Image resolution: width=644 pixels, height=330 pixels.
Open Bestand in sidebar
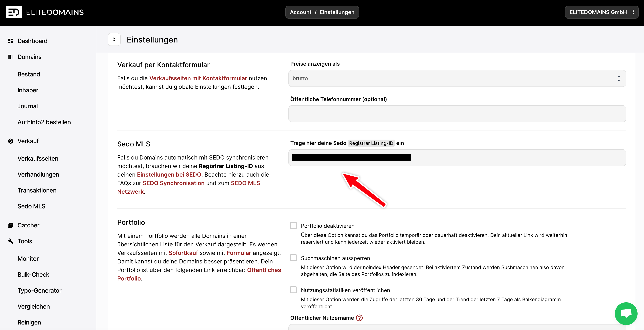pyautogui.click(x=29, y=75)
